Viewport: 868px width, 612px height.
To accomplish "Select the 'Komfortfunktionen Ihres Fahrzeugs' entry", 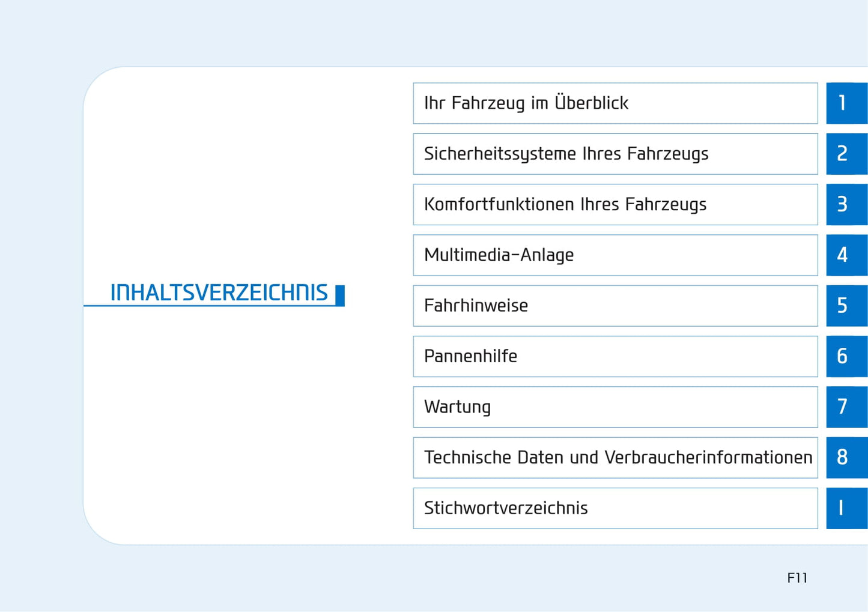I will click(615, 204).
